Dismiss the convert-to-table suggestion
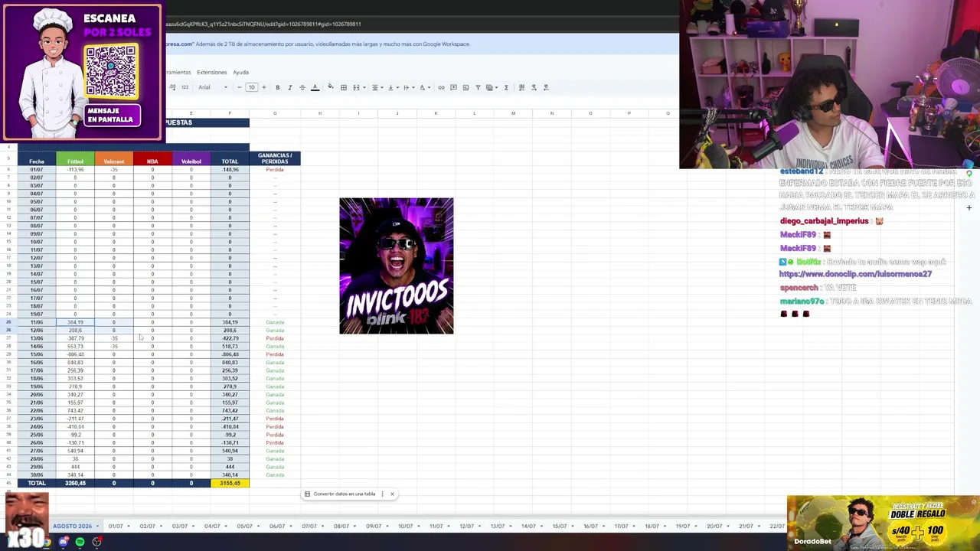This screenshot has width=980, height=551. 392,494
